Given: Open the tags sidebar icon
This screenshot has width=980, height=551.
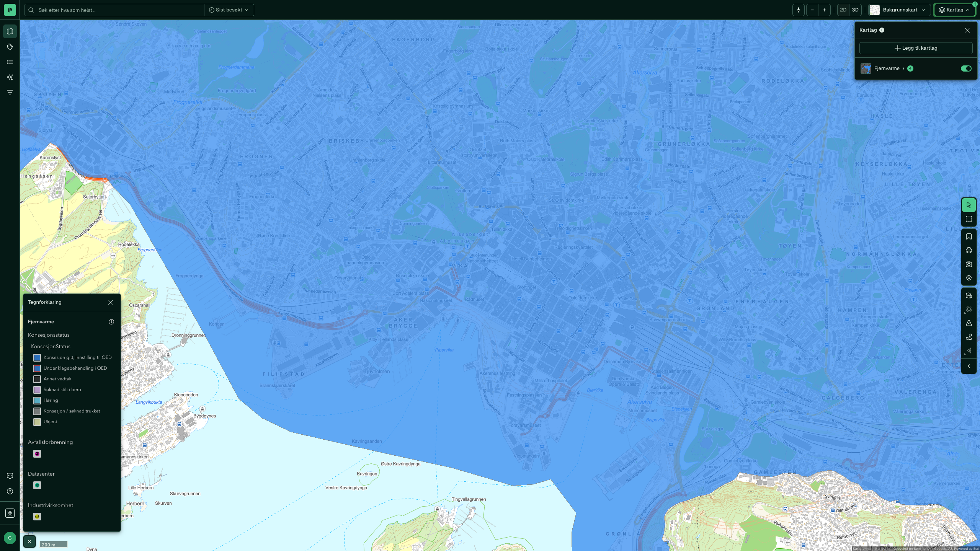Looking at the screenshot, I should click(x=10, y=47).
